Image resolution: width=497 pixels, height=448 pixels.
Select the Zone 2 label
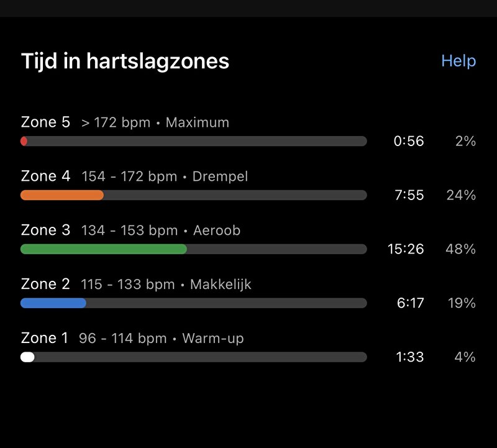(x=45, y=284)
